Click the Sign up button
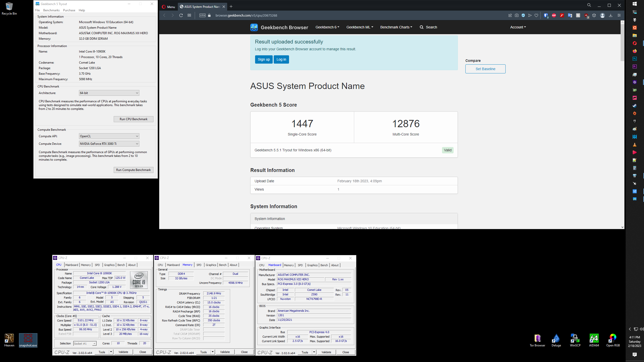 click(x=264, y=59)
